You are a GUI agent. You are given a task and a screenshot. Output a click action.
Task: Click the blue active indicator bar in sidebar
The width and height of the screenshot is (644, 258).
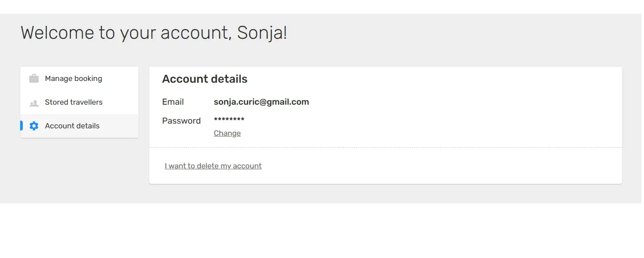tap(21, 126)
